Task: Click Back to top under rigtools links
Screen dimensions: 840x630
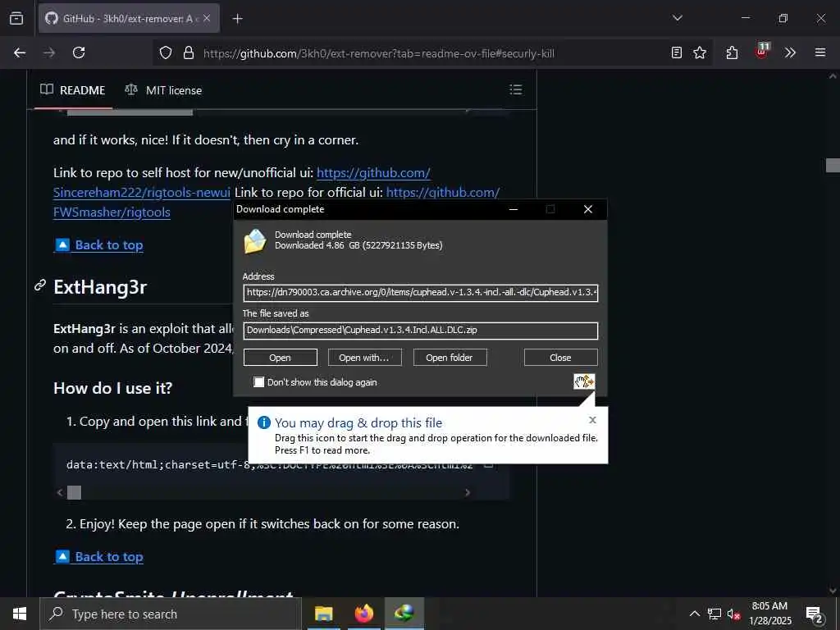Action: pyautogui.click(x=99, y=245)
